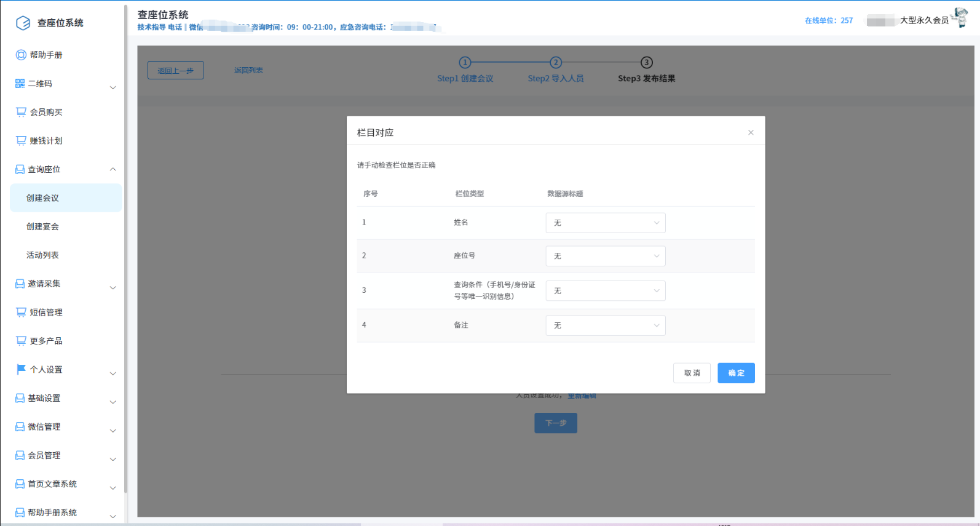Close the 栏目对应 dialog with X
The width and height of the screenshot is (980, 526).
[751, 132]
